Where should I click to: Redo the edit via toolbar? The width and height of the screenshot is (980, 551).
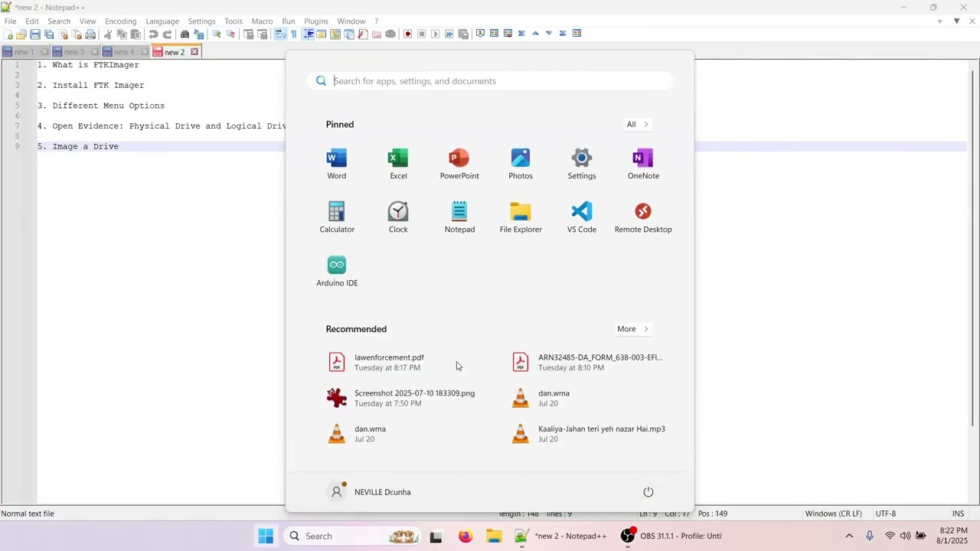click(167, 34)
